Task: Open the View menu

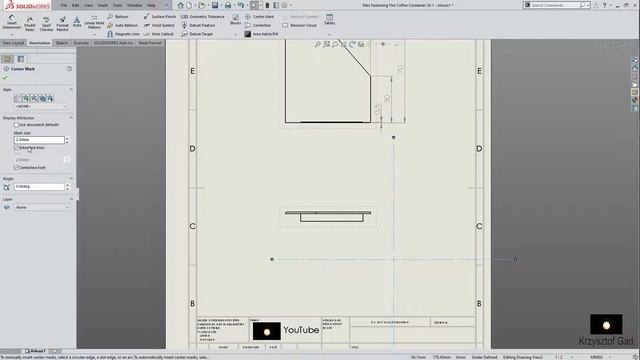Action: click(88, 5)
